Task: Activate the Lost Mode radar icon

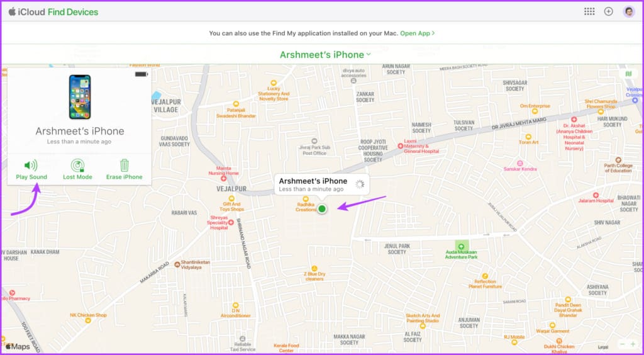Action: pos(77,165)
